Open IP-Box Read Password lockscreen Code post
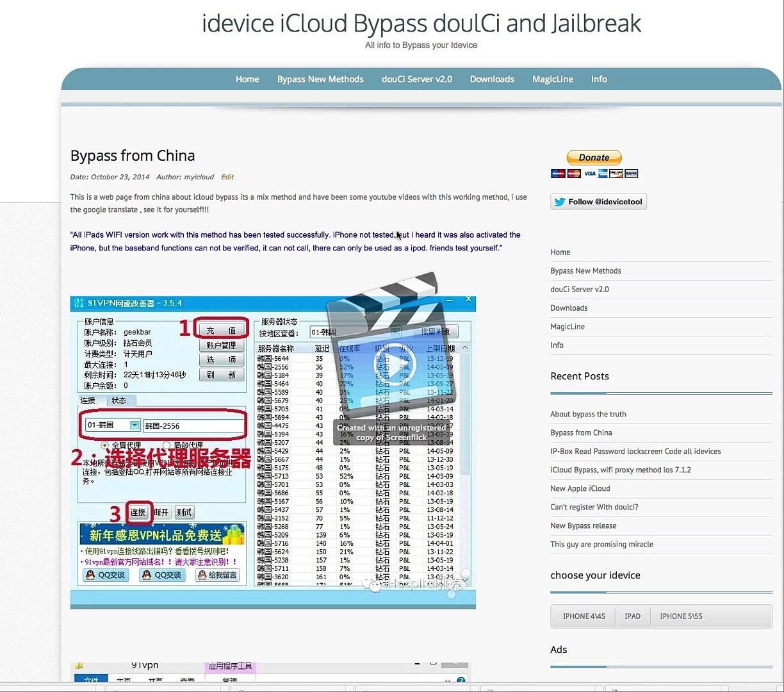This screenshot has height=692, width=784. coord(635,452)
